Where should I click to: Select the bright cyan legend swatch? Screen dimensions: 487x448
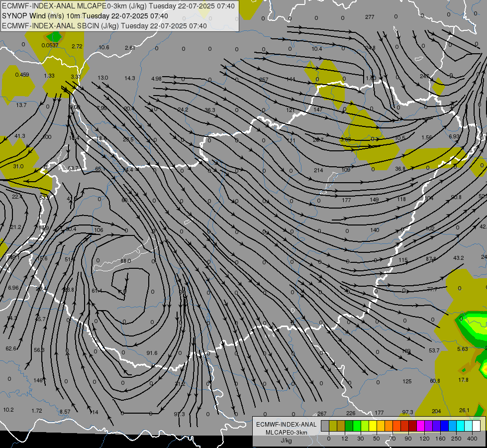[461, 426]
